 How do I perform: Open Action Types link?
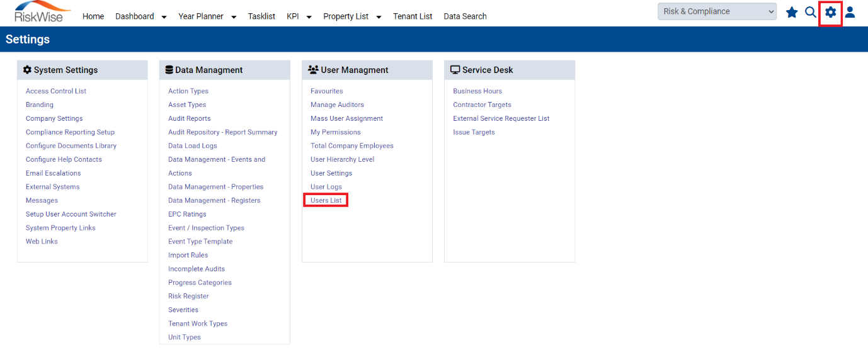tap(188, 91)
